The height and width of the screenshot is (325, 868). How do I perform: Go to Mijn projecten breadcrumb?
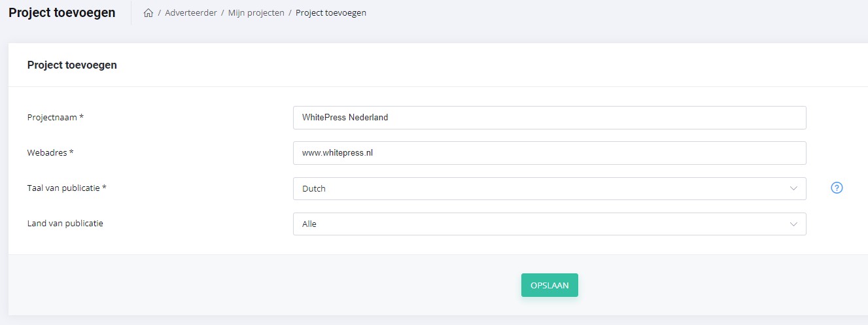[256, 13]
